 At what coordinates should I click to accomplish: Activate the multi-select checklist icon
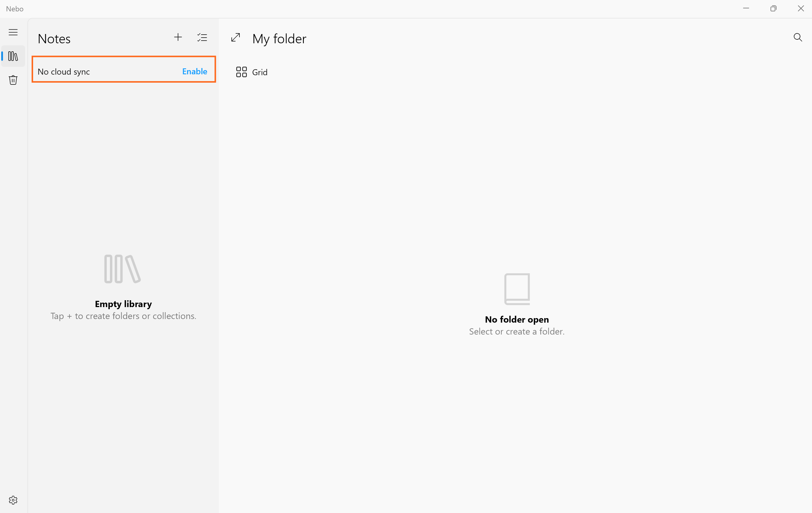point(202,37)
